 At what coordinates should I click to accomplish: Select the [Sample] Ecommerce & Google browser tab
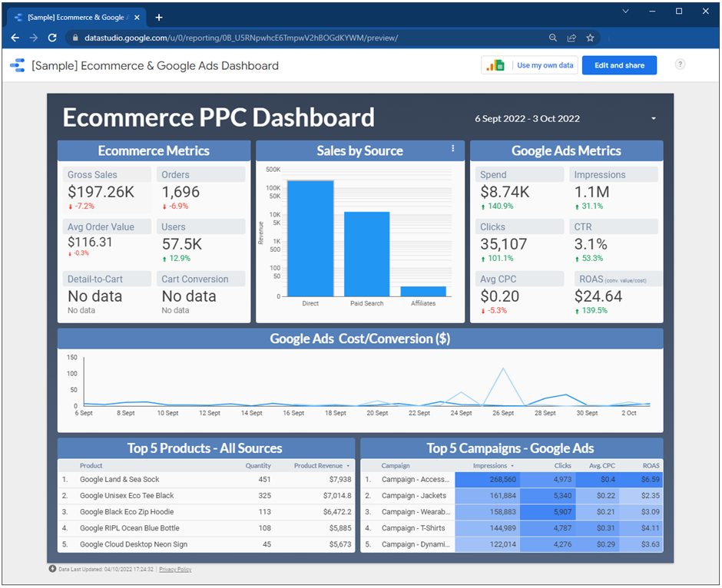tap(76, 18)
